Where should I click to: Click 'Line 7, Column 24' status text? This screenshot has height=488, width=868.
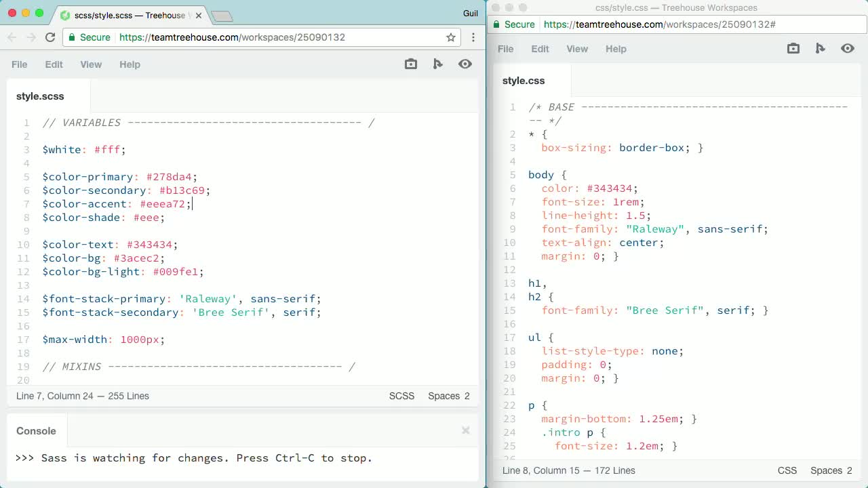point(55,396)
